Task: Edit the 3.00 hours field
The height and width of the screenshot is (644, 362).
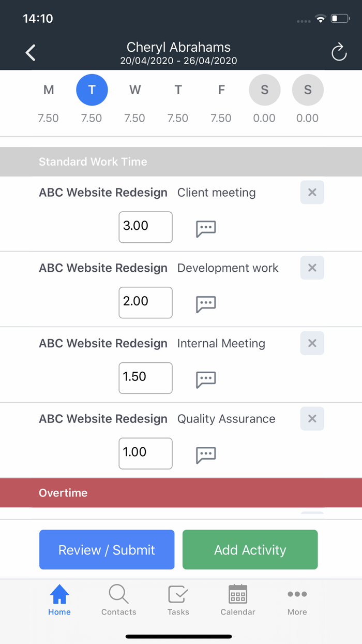Action: click(146, 227)
